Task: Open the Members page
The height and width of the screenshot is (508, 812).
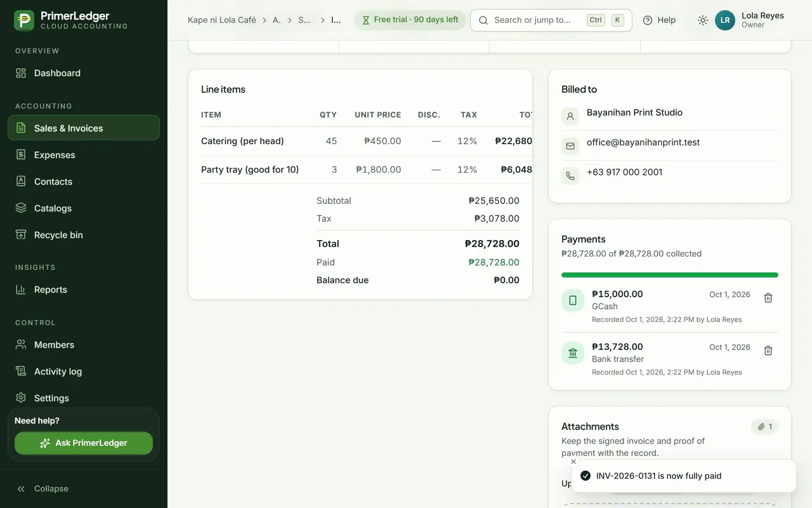Action: [x=84, y=345]
